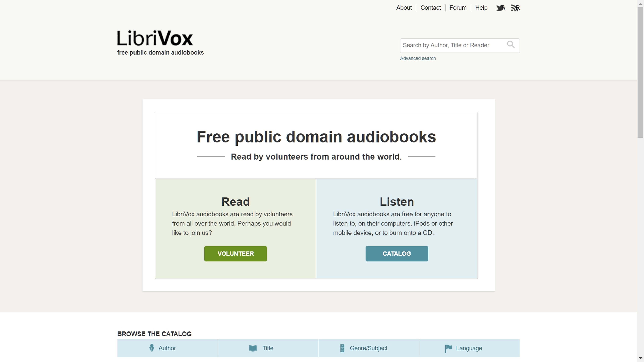Go to the LibriVox logo homepage
The image size is (644, 362).
pos(155,38)
